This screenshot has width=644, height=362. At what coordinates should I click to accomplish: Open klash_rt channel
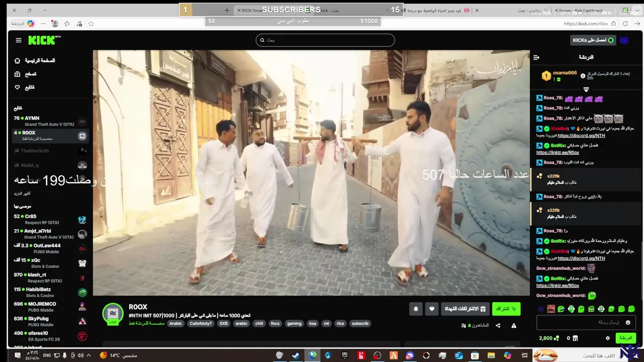(x=50, y=278)
